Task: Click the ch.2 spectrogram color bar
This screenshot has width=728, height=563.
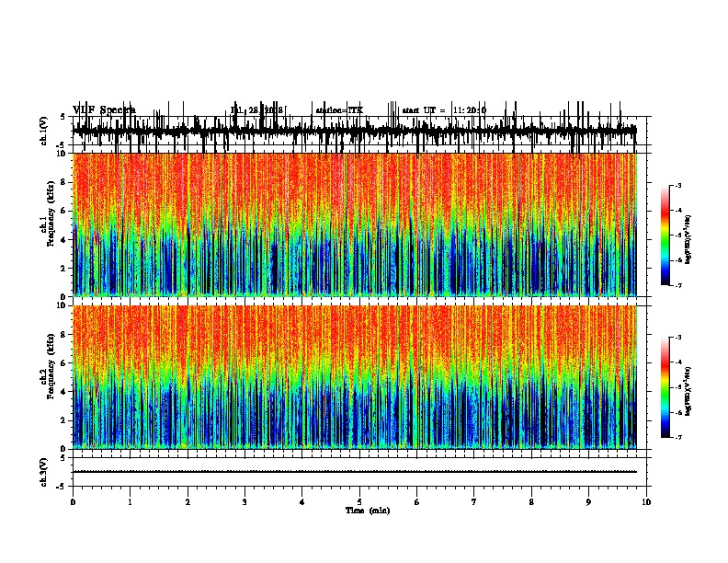Action: tap(665, 387)
